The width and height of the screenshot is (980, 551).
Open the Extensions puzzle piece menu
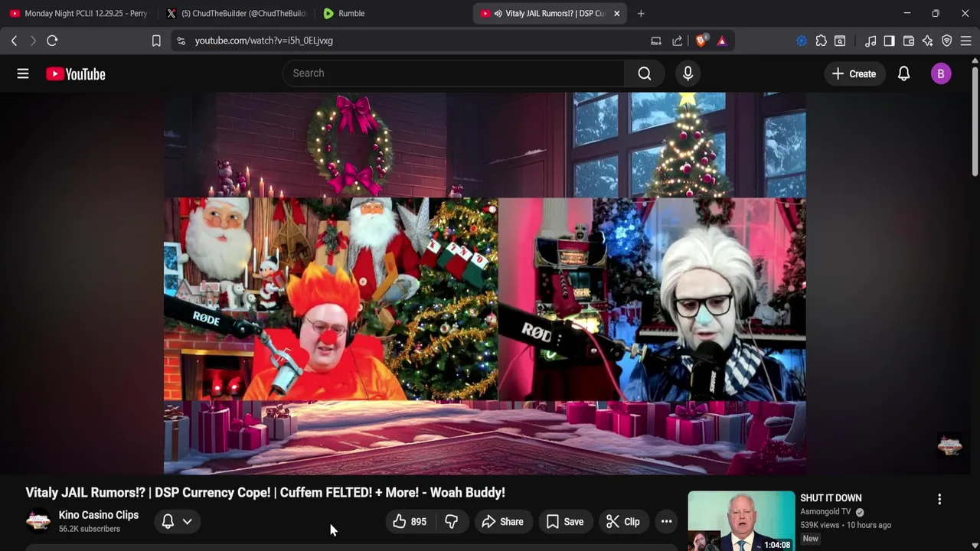pyautogui.click(x=821, y=41)
